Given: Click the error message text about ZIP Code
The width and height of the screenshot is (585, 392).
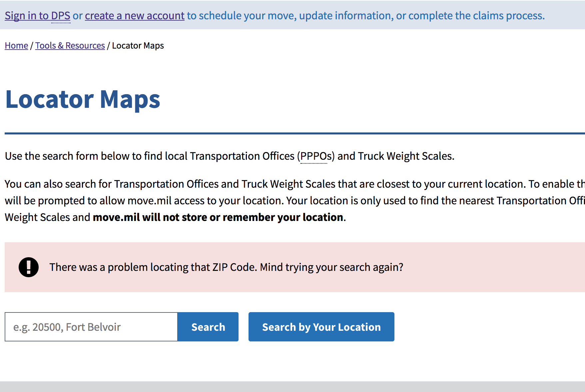Looking at the screenshot, I should click(x=226, y=267).
